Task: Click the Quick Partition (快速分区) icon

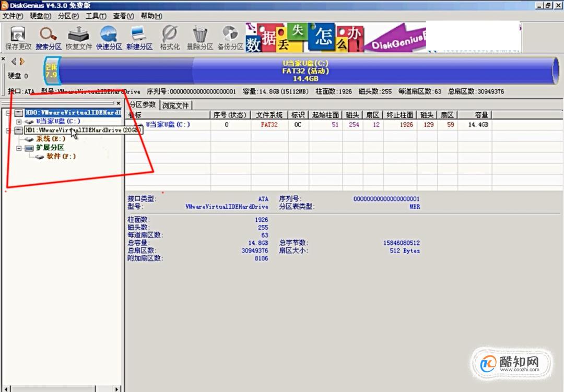Action: tap(109, 38)
